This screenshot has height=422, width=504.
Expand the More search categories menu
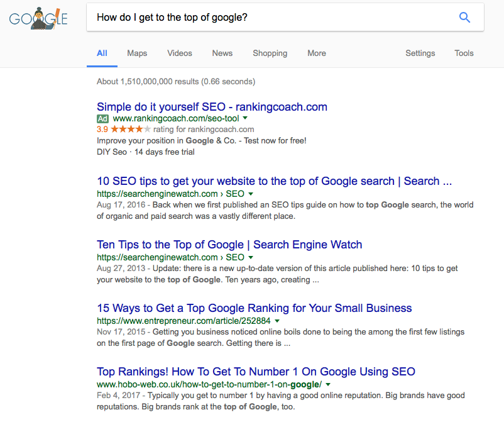point(317,53)
